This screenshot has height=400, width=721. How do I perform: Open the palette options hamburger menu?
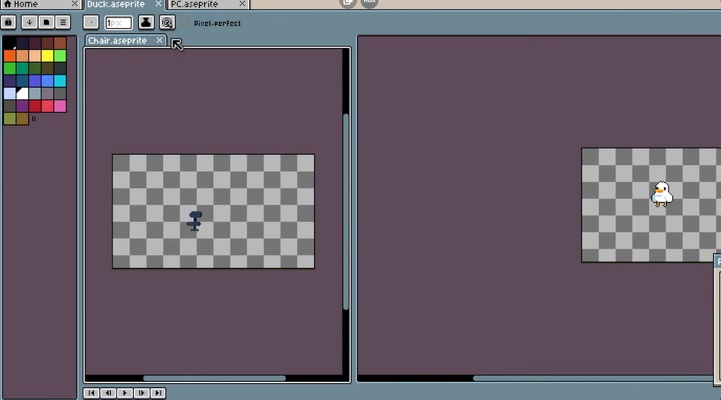tap(63, 22)
